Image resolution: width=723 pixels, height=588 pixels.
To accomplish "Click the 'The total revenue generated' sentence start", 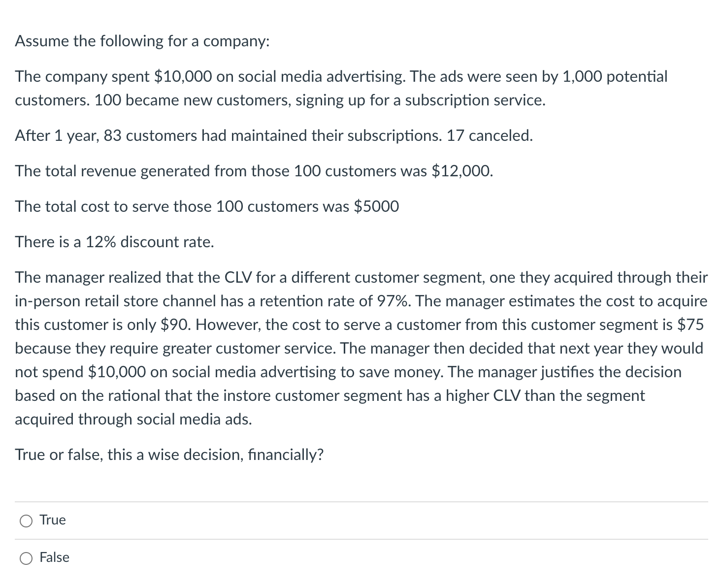I will tap(113, 171).
